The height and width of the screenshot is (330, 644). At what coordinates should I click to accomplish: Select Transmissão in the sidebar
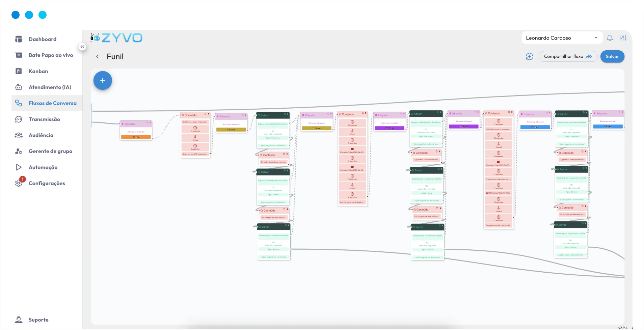pos(44,119)
